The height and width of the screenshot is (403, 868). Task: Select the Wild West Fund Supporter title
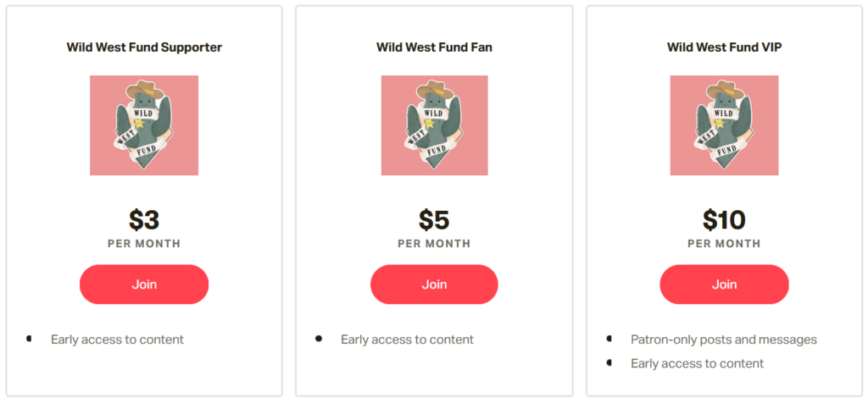(144, 47)
